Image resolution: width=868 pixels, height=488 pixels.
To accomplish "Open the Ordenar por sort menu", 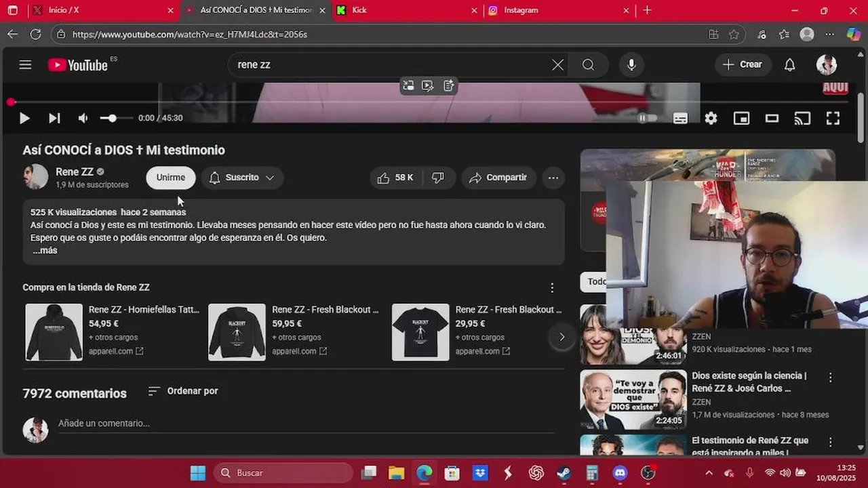I will pyautogui.click(x=183, y=391).
